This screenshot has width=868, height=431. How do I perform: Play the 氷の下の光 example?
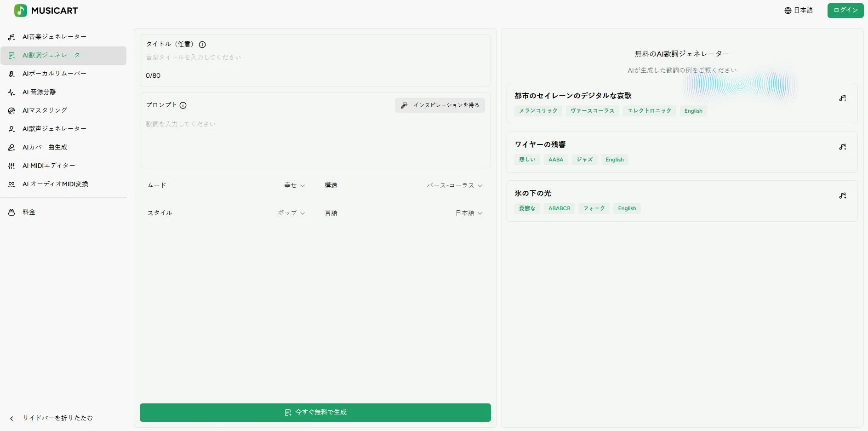[843, 195]
